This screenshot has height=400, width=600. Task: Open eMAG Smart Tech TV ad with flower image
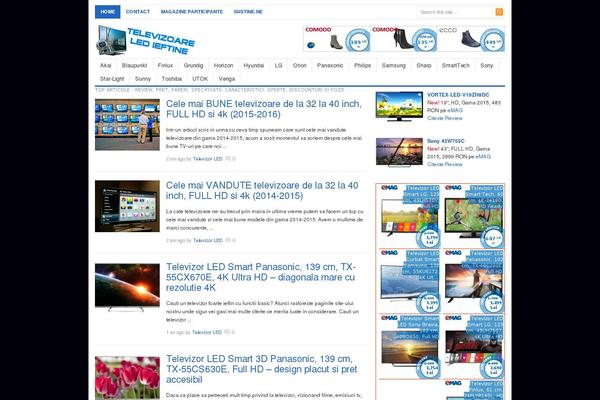pos(473,216)
